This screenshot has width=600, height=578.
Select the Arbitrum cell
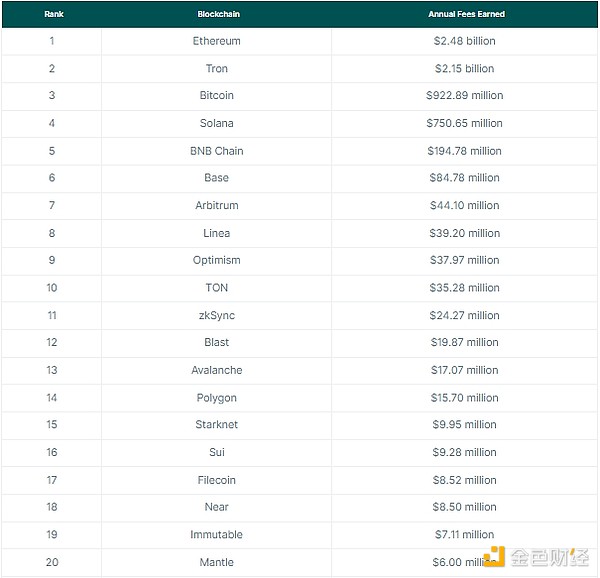pos(217,205)
